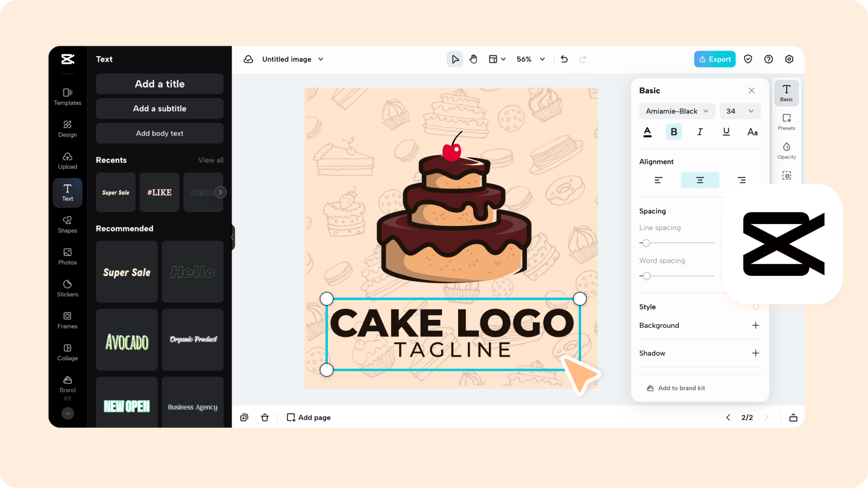Delete the current page with trash icon
Image resolution: width=868 pixels, height=488 pixels.
click(x=265, y=417)
